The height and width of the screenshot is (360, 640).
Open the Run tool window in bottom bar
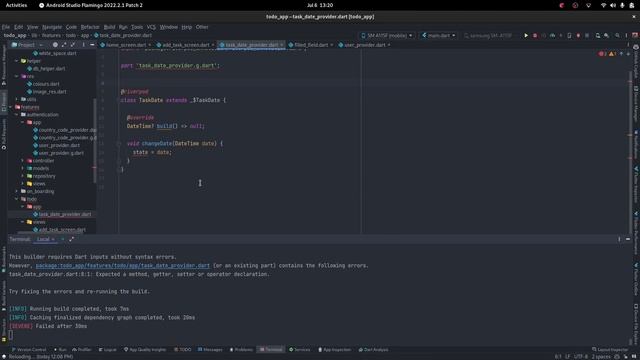coord(60,350)
